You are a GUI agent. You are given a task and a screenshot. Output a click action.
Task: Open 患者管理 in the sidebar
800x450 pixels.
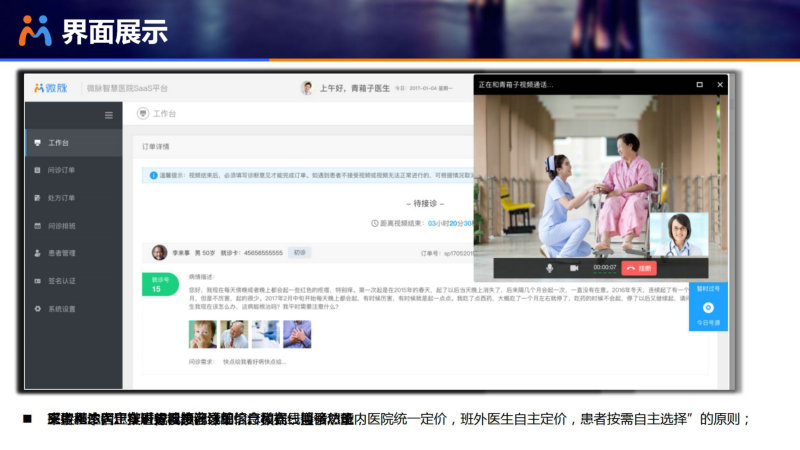[73, 253]
